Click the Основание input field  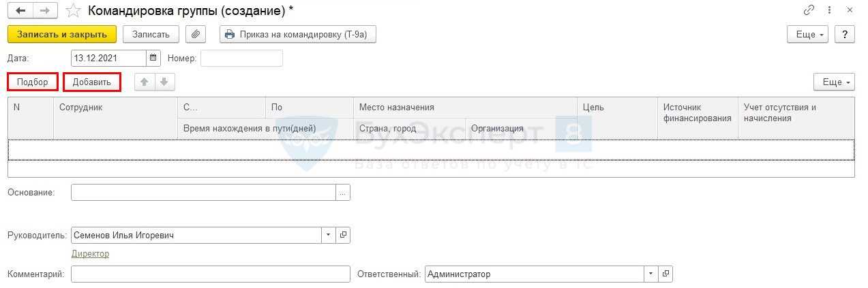(203, 193)
